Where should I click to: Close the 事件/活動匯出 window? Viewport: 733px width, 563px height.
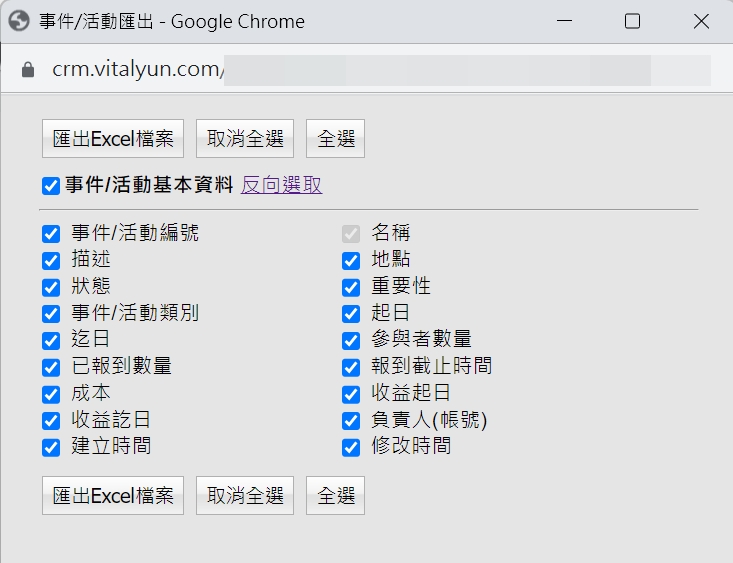701,21
